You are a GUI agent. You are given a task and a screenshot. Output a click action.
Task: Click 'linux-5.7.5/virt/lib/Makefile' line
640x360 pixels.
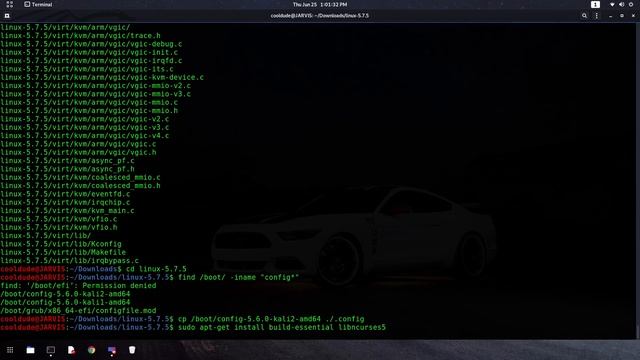click(x=63, y=253)
